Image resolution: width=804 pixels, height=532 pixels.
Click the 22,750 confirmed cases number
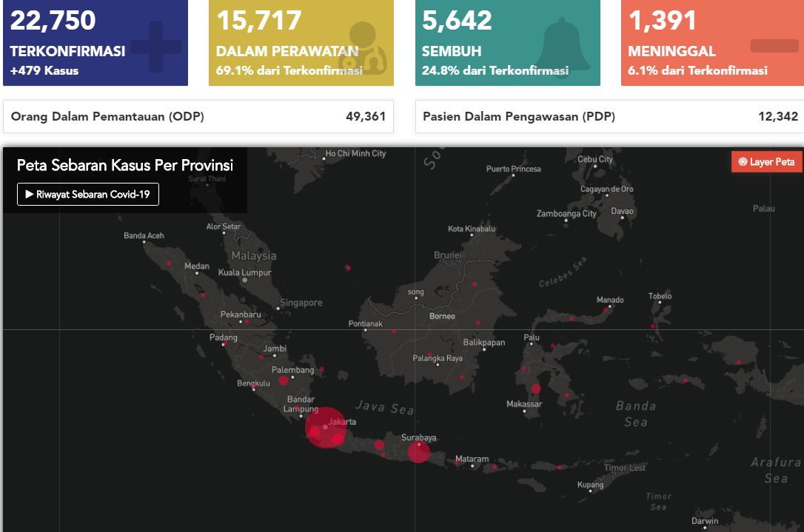coord(53,20)
